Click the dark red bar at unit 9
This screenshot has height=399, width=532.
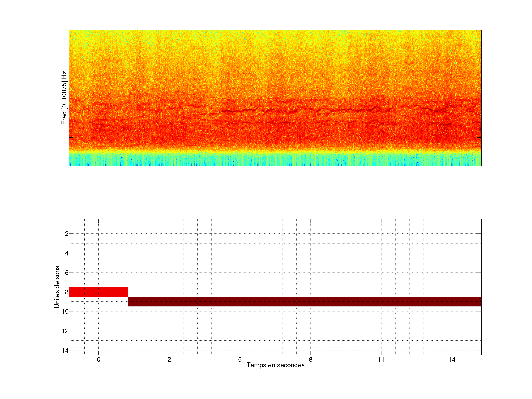coord(304,301)
